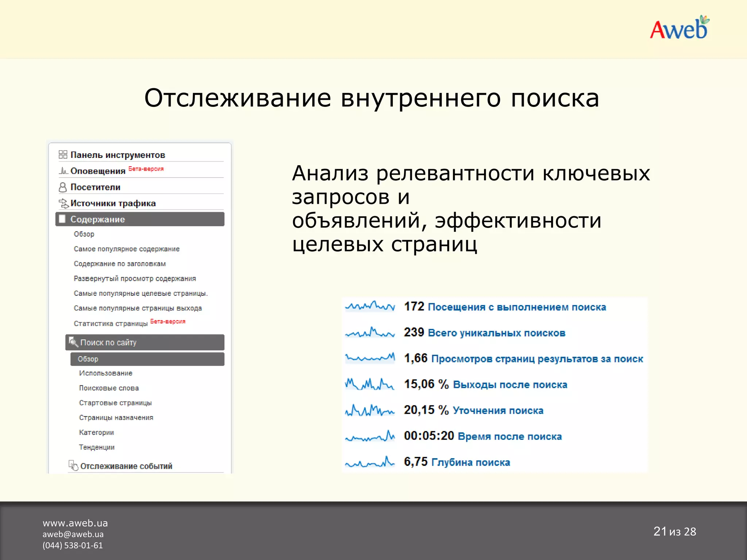This screenshot has height=560, width=747.
Task: Click sparkline next to 1,66 Просмотров
Action: click(370, 358)
